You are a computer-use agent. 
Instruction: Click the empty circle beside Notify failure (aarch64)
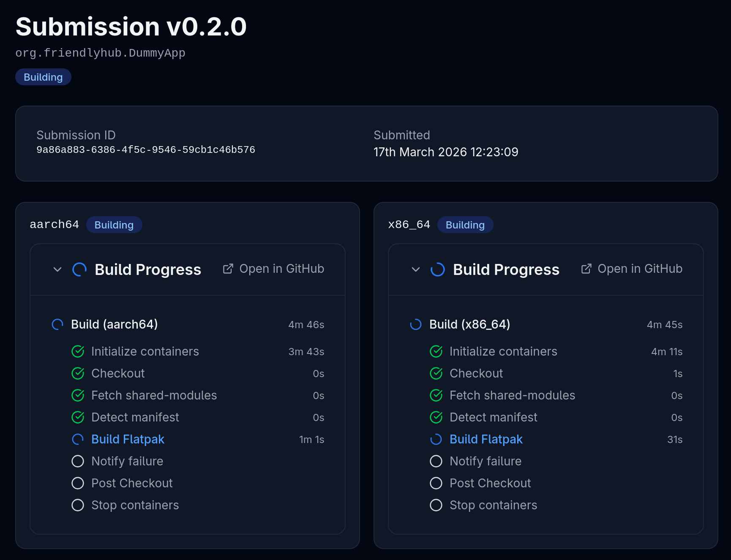click(x=78, y=461)
